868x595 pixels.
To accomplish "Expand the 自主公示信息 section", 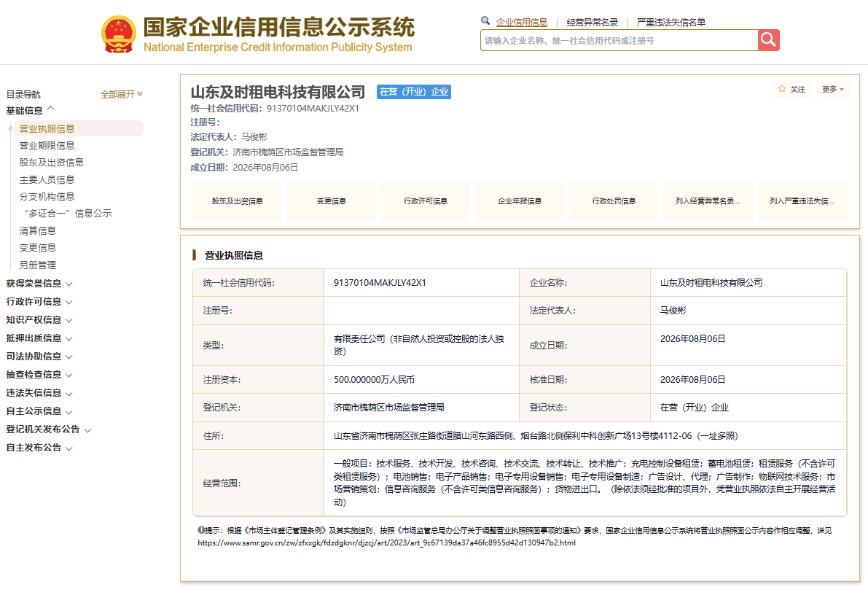I will (x=39, y=411).
